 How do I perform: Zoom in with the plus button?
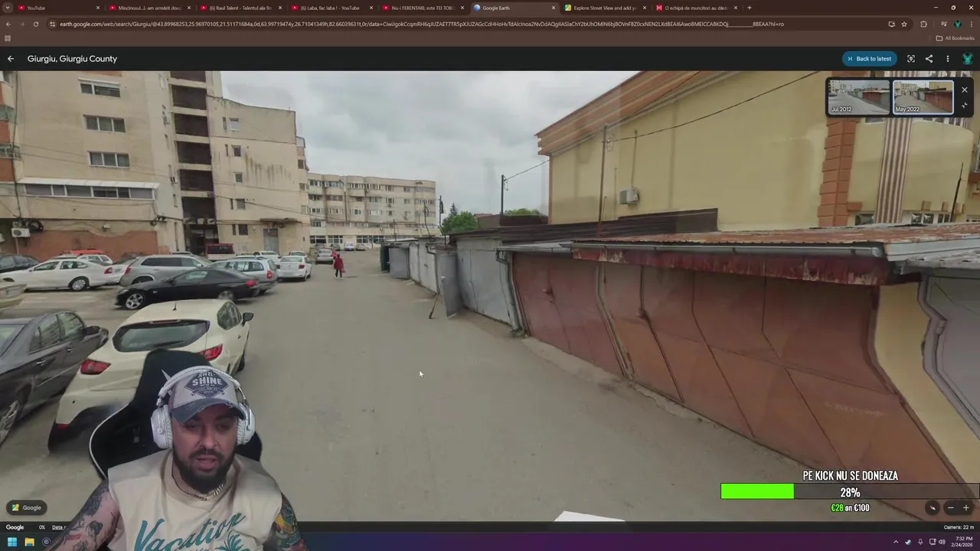(x=965, y=508)
